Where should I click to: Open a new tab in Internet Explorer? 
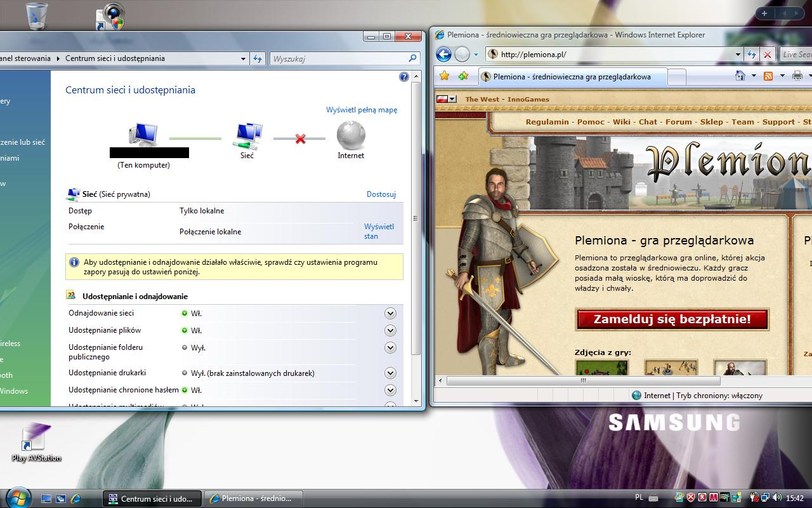(x=677, y=77)
